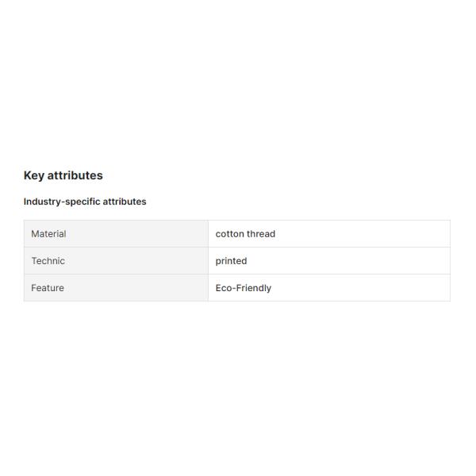Click the word "thread" in Material row
The height and width of the screenshot is (476, 476).
(261, 234)
